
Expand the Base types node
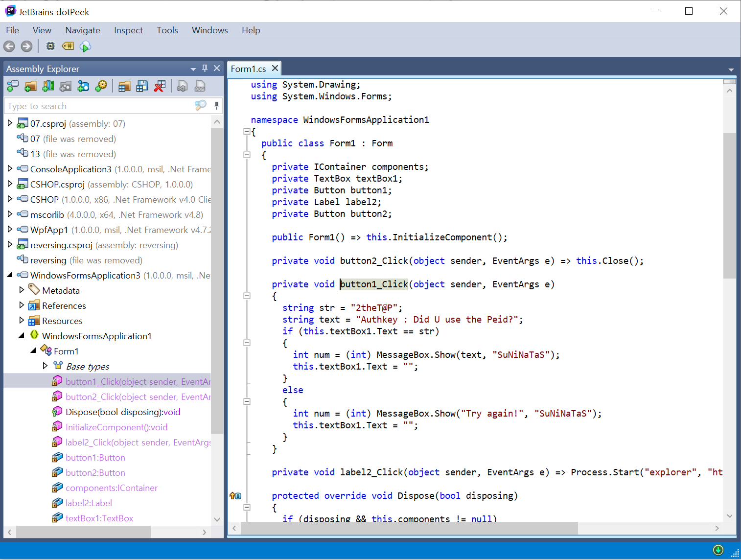click(x=45, y=366)
